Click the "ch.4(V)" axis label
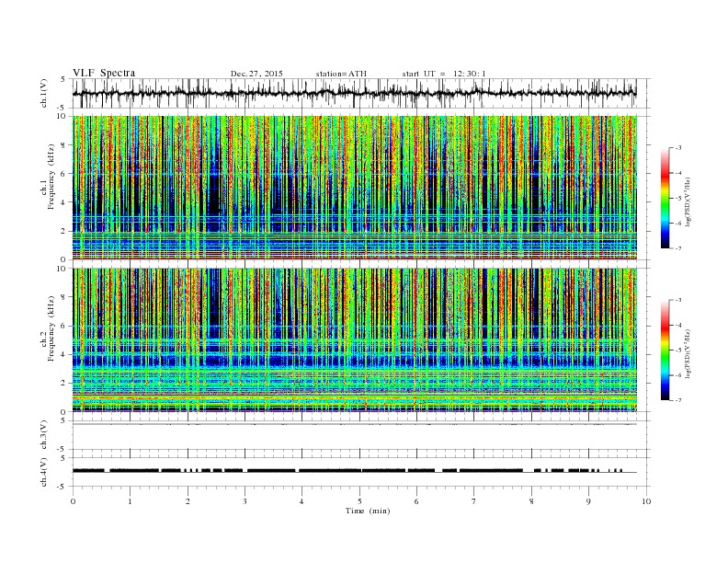The image size is (728, 563). [44, 472]
